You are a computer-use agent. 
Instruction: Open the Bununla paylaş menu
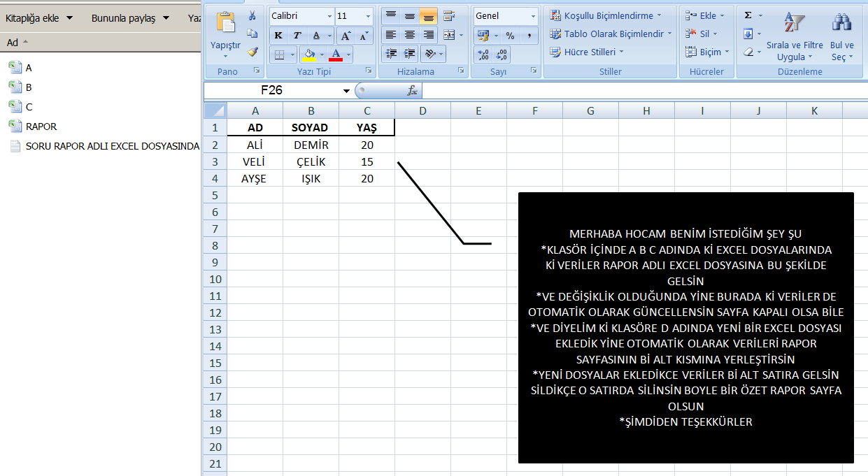pos(130,18)
